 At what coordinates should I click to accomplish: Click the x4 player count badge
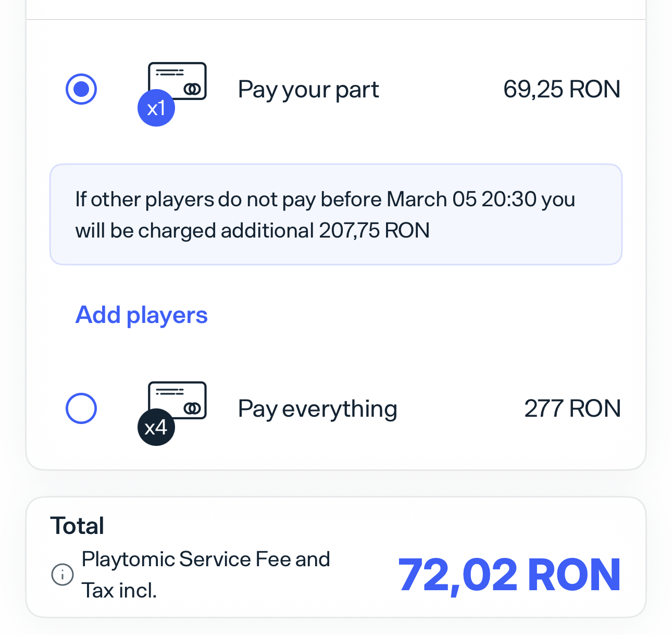coord(156,427)
